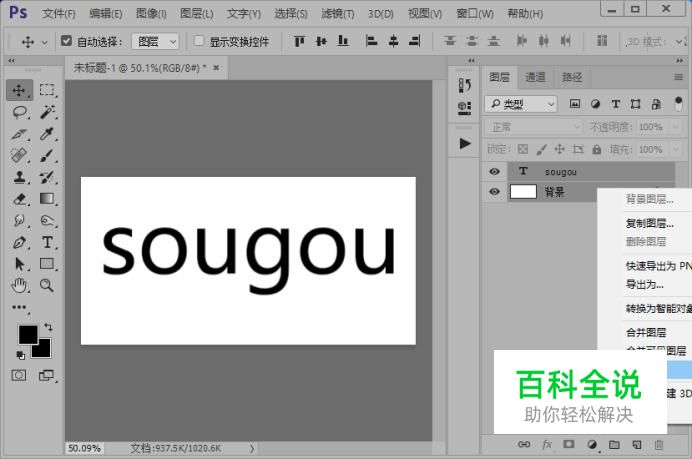Change screen mode icon in toolbox
Viewport: 692px width, 459px height.
46,376
